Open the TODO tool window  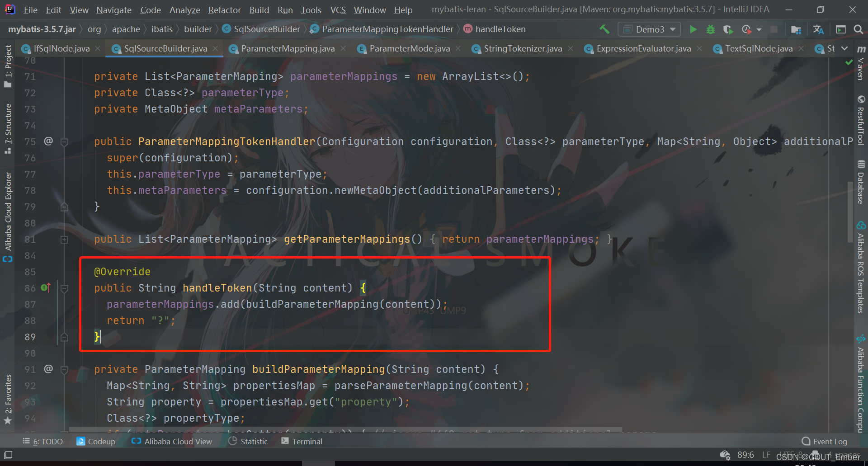[43, 442]
